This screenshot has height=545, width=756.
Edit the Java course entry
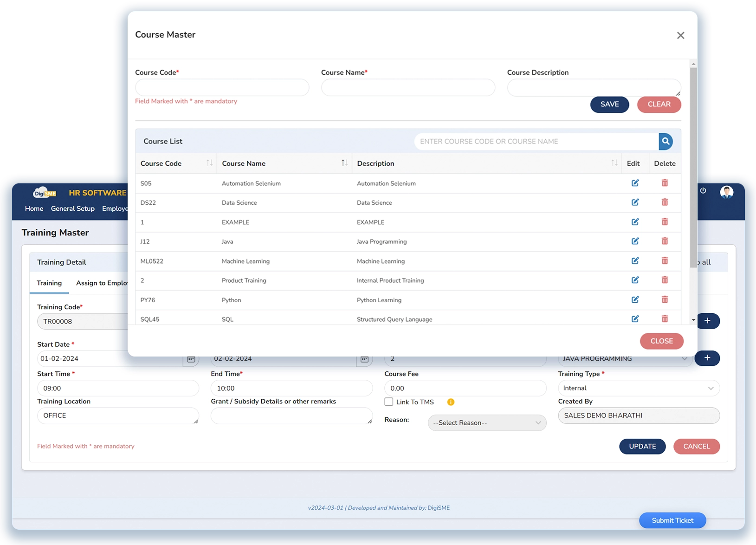point(635,241)
